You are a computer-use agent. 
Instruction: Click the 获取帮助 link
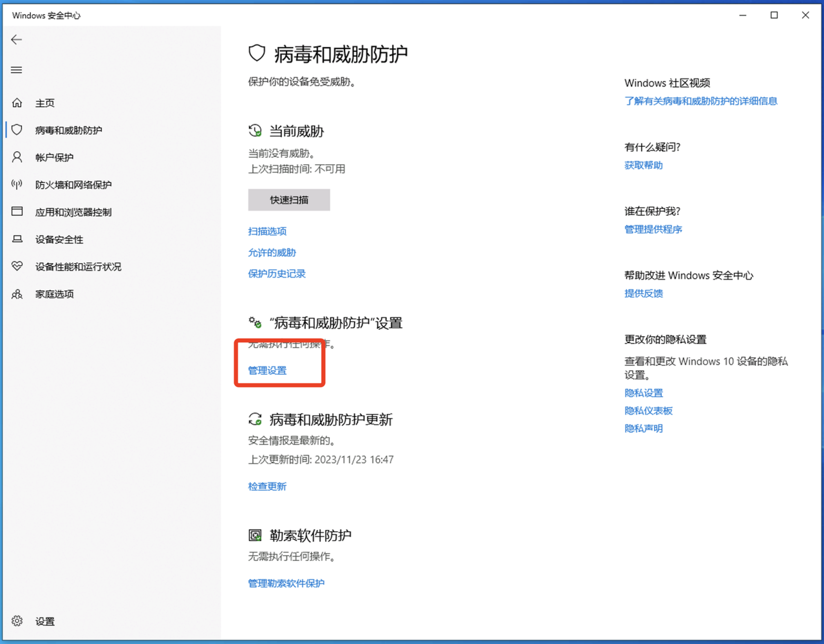[644, 165]
